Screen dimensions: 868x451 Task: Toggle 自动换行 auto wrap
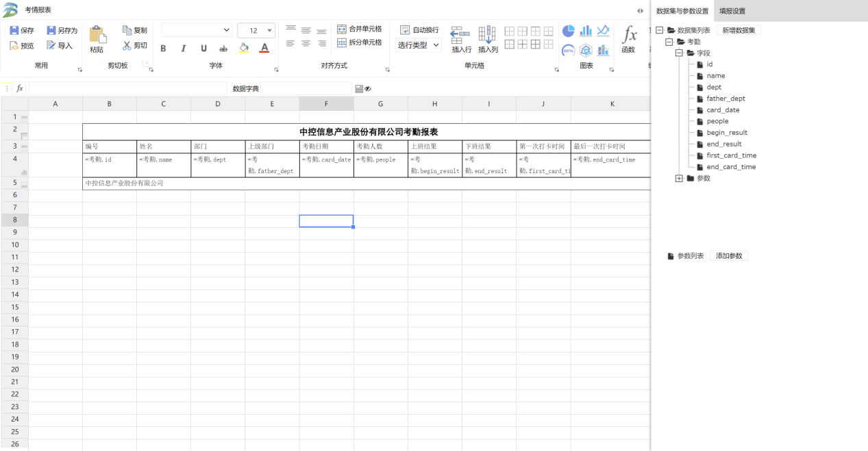pyautogui.click(x=419, y=30)
